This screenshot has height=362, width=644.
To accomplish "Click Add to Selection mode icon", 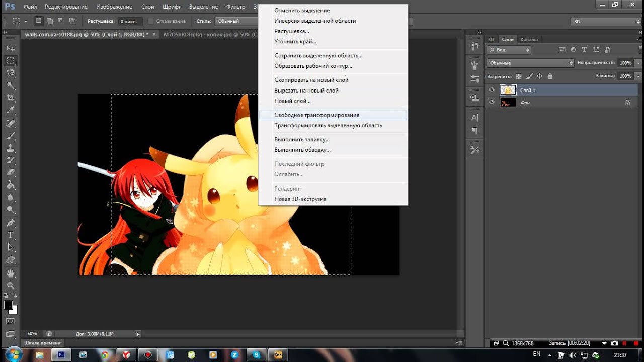I will coord(50,21).
